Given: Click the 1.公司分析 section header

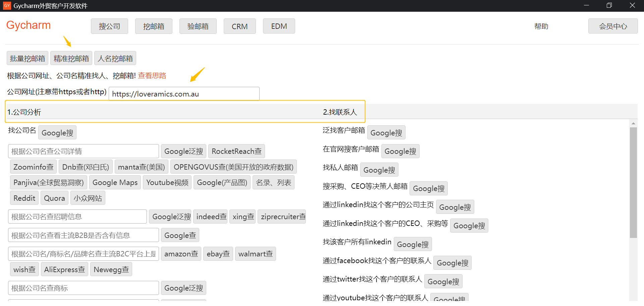Looking at the screenshot, I should point(24,112).
